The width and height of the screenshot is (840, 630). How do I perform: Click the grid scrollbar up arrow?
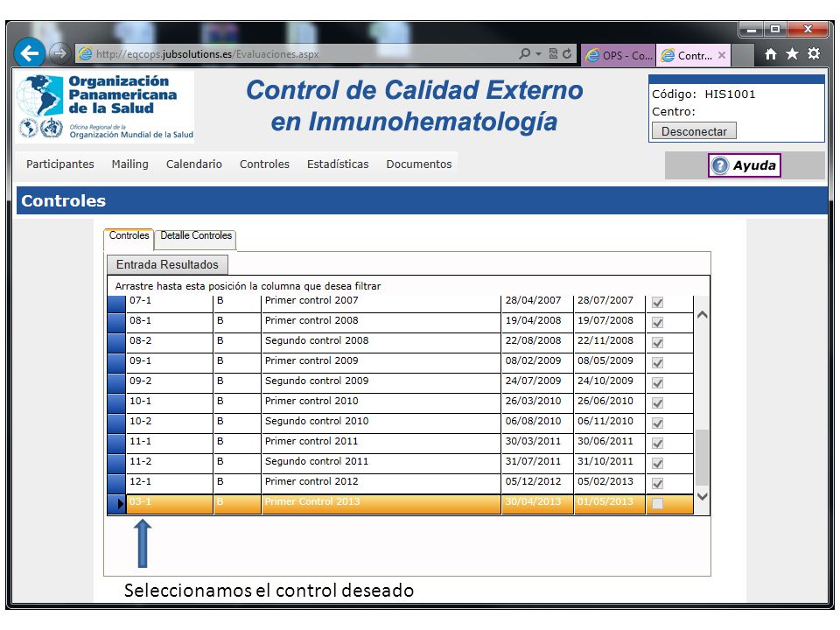click(703, 315)
